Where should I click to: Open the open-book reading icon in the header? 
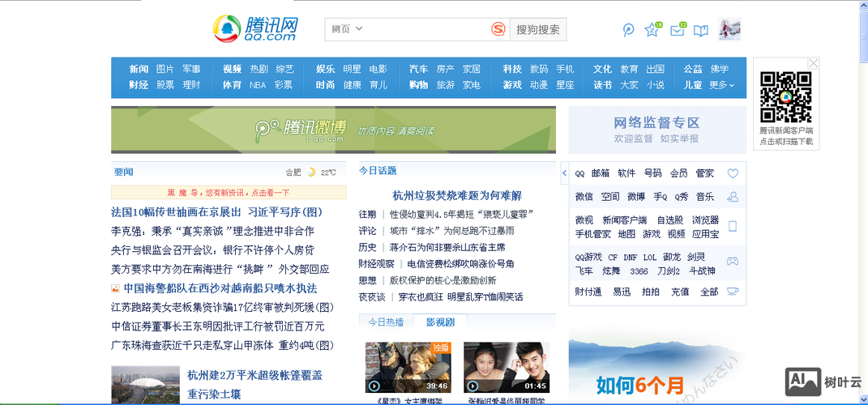[x=701, y=31]
